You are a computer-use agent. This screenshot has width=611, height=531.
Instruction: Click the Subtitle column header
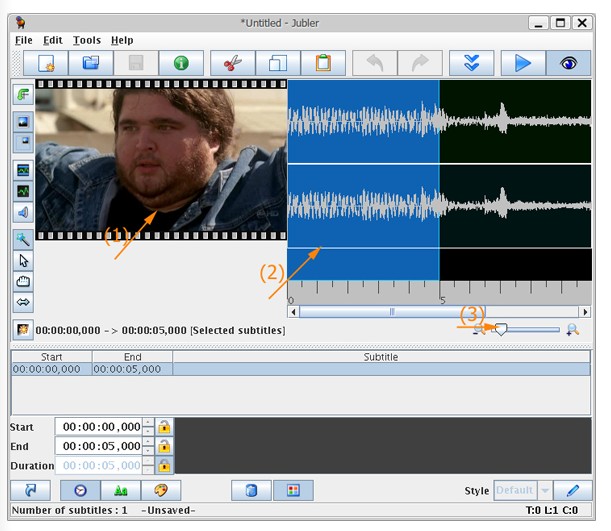tap(380, 357)
